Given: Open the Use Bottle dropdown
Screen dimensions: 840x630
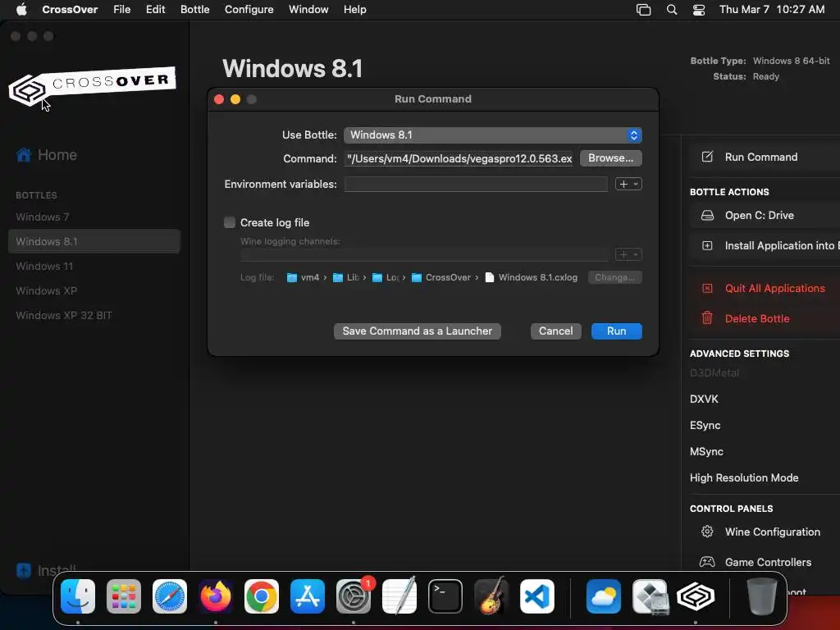Looking at the screenshot, I should pyautogui.click(x=492, y=135).
